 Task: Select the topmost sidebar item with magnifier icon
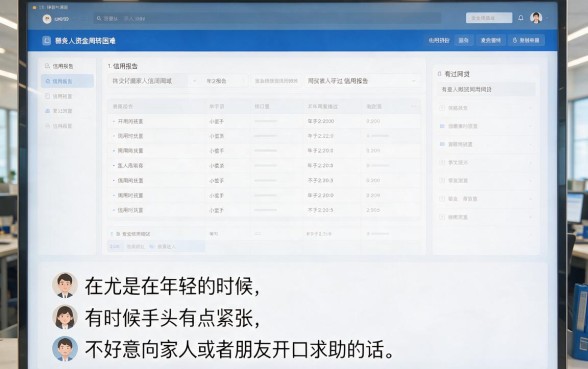68,66
